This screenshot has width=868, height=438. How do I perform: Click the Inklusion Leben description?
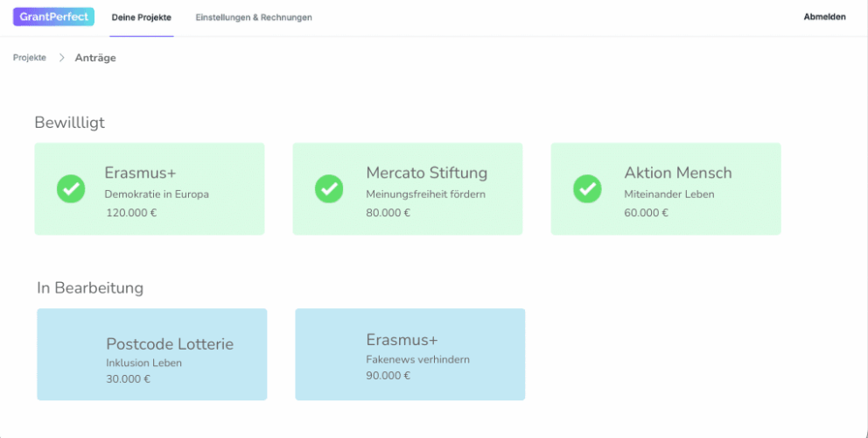(x=143, y=363)
